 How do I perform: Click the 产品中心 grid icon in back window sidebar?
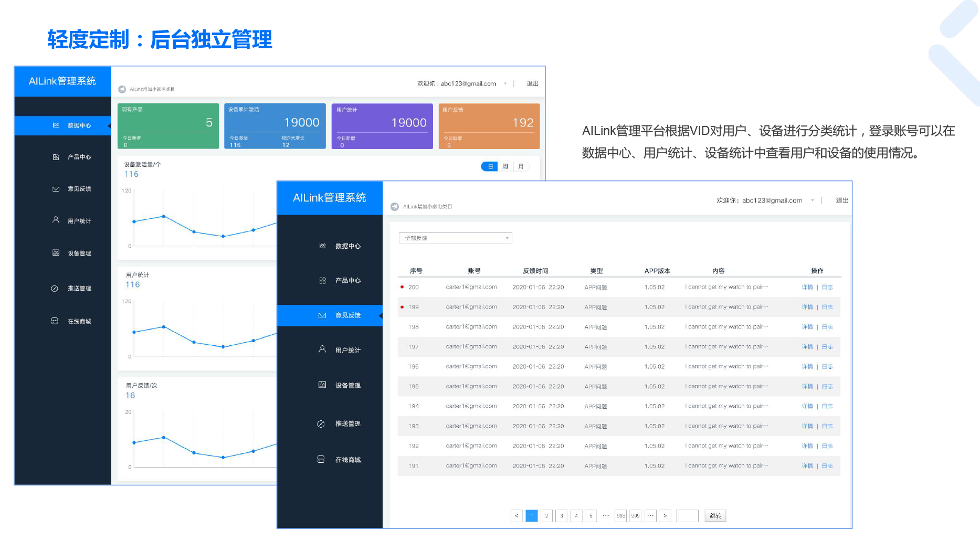tap(56, 157)
